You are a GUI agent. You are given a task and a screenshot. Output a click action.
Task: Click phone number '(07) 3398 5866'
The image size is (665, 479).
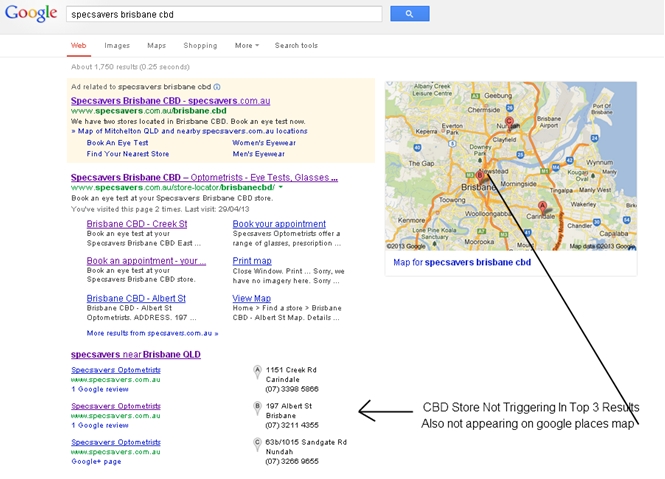[x=292, y=389]
